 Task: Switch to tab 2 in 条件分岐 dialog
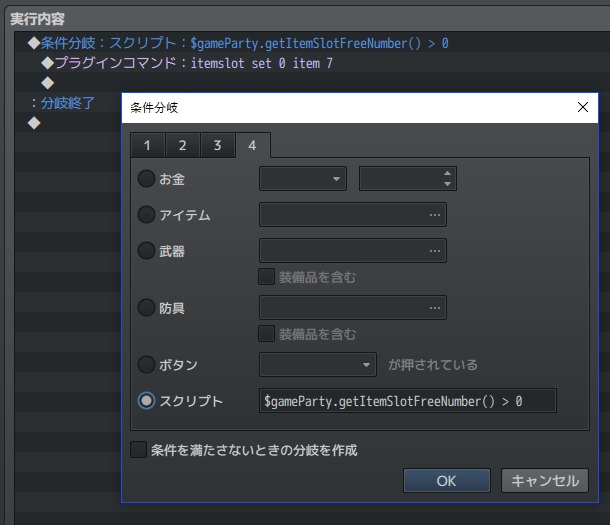click(182, 145)
